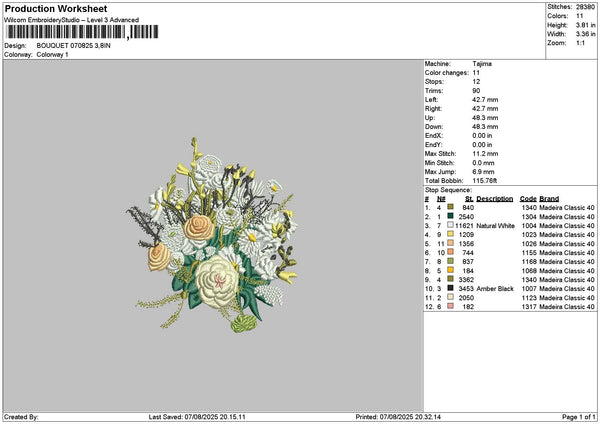Select the pink swatch in stop 12

point(450,306)
